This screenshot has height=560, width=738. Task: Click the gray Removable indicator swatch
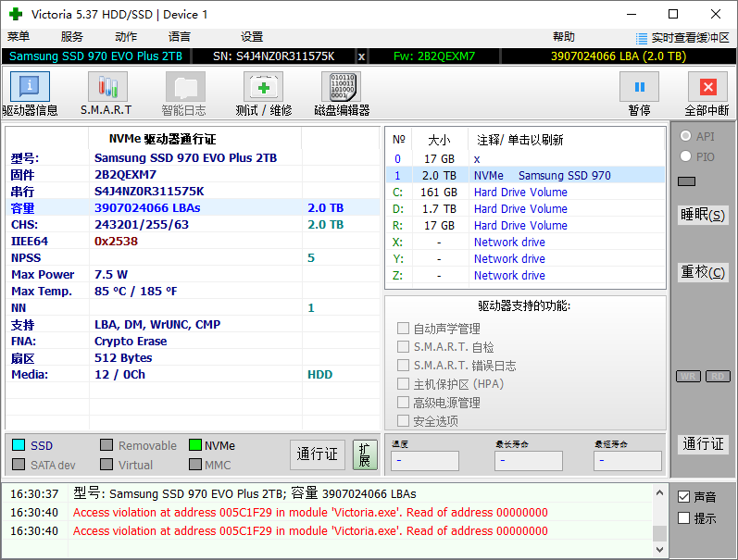(x=106, y=444)
